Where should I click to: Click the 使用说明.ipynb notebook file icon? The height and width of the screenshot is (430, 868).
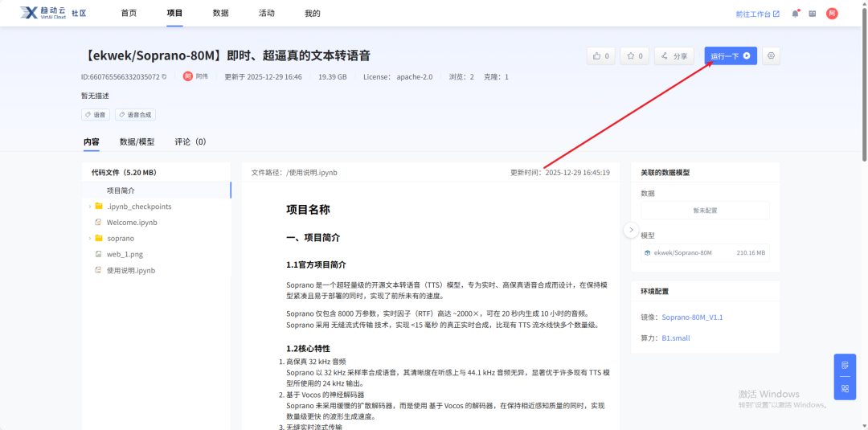click(x=99, y=271)
